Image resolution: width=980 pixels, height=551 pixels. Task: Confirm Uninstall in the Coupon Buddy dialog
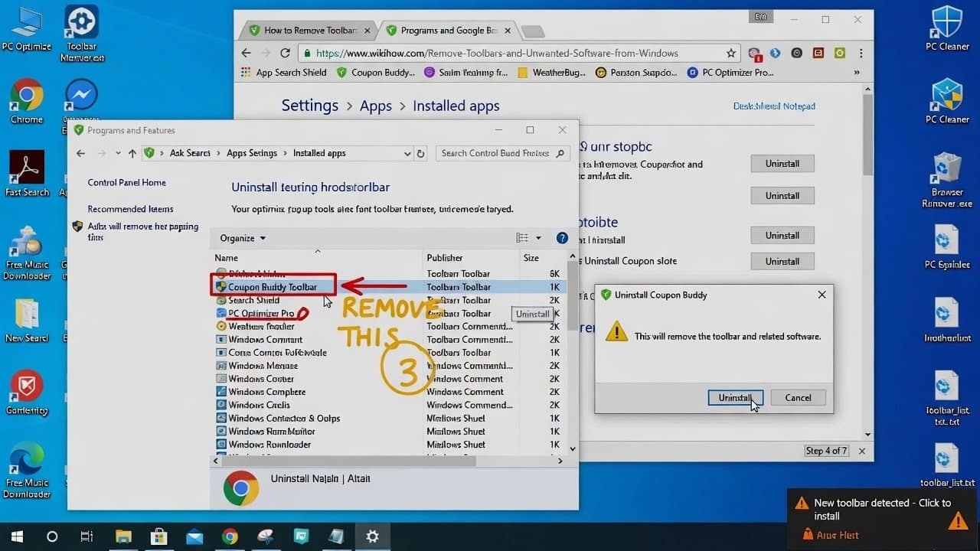pyautogui.click(x=735, y=397)
